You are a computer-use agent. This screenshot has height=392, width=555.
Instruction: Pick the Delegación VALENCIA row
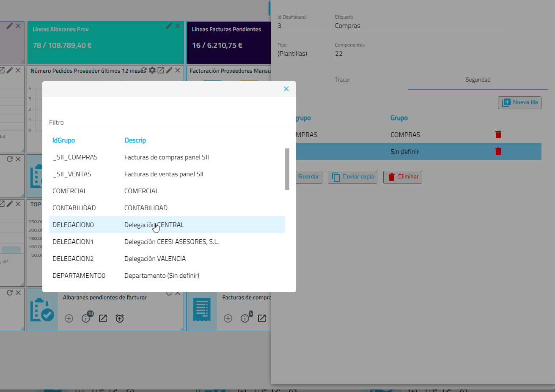coord(167,258)
